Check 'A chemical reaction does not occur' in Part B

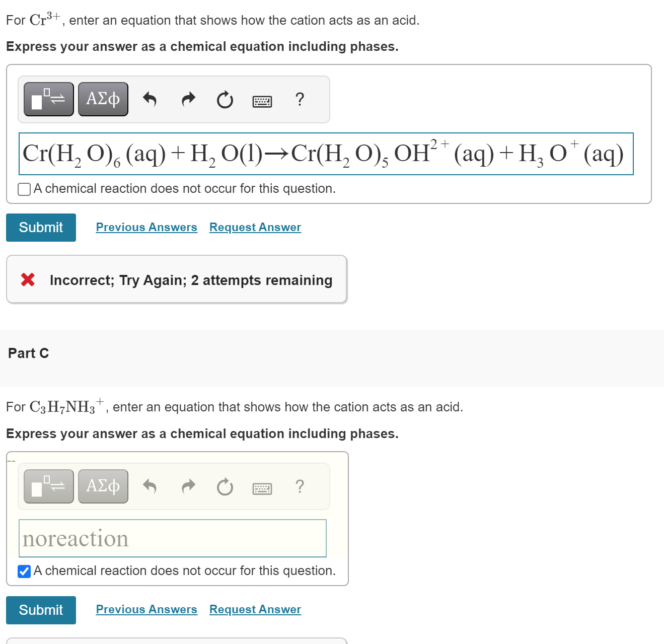pyautogui.click(x=24, y=189)
